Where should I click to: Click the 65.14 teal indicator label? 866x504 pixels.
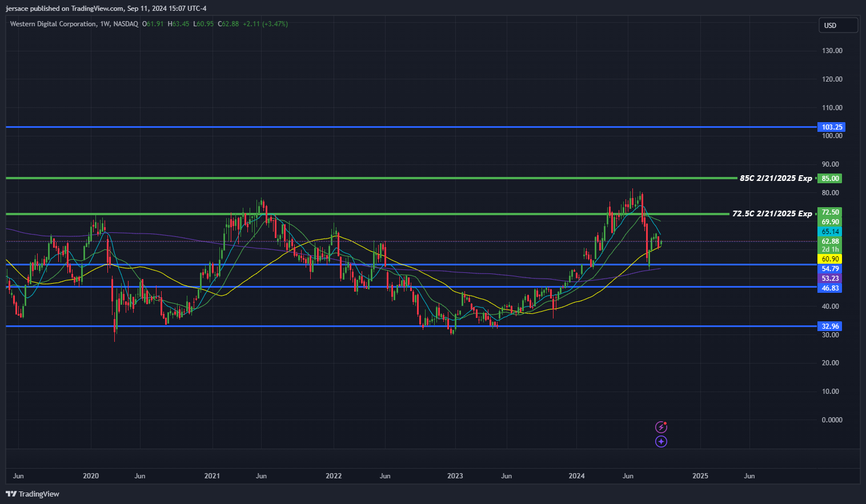(x=830, y=232)
